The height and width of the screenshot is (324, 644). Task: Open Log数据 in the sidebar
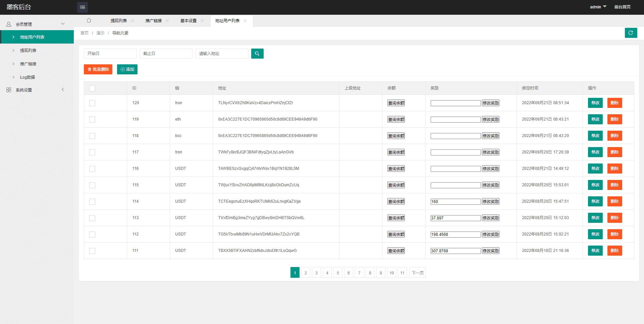[x=28, y=77]
